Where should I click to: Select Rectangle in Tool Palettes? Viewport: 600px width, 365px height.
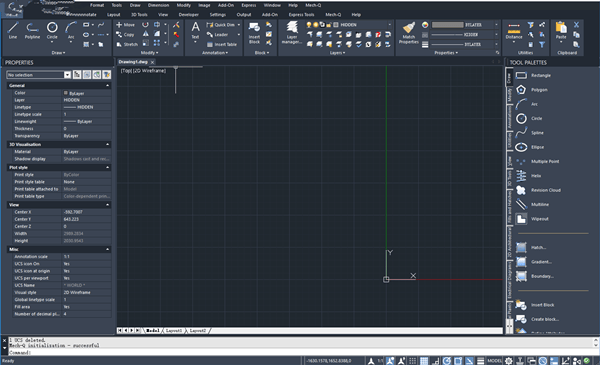[x=534, y=75]
